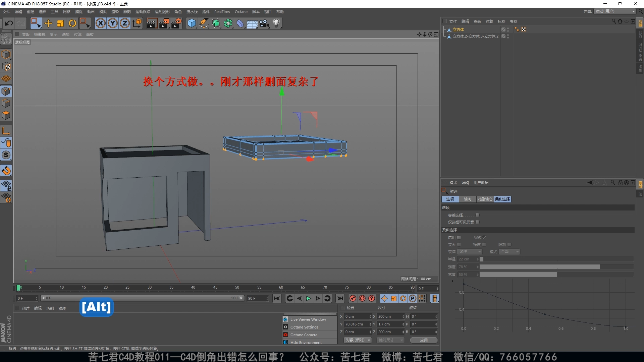
Task: Open the 运动图形 menu
Action: 162,12
